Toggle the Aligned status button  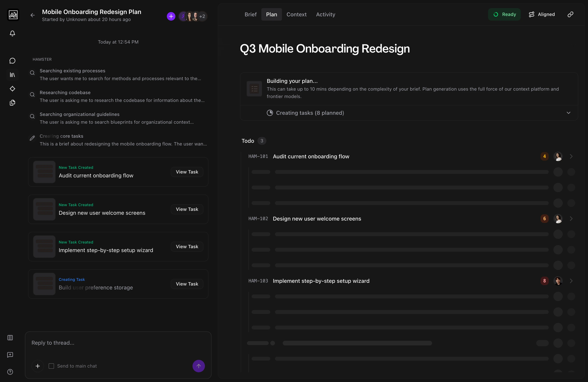click(x=542, y=14)
